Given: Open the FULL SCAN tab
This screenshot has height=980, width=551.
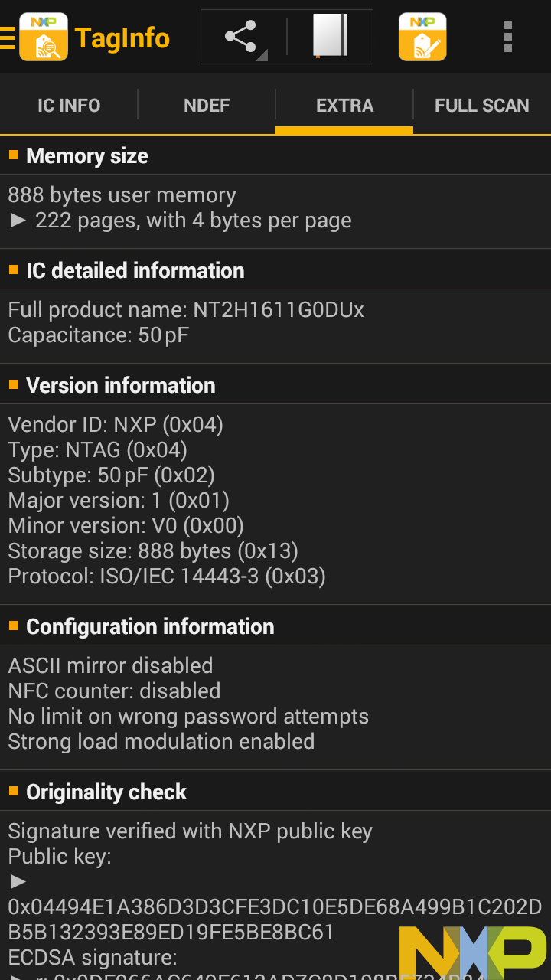Looking at the screenshot, I should (482, 106).
